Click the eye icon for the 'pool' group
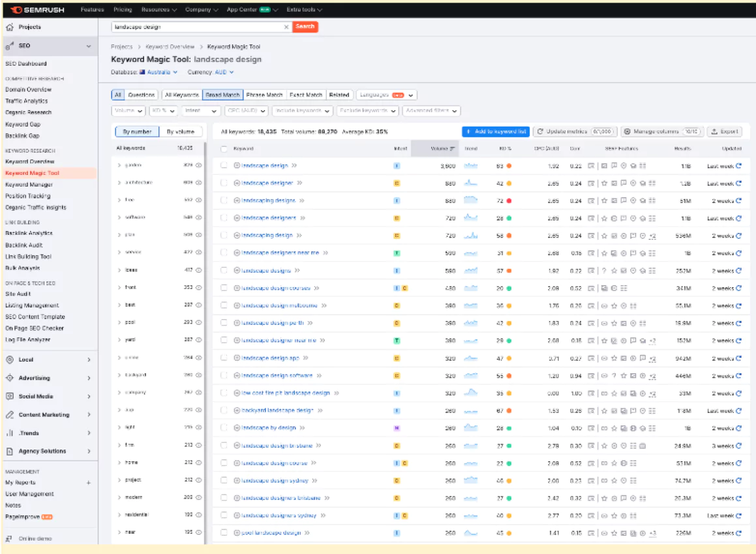 point(199,322)
